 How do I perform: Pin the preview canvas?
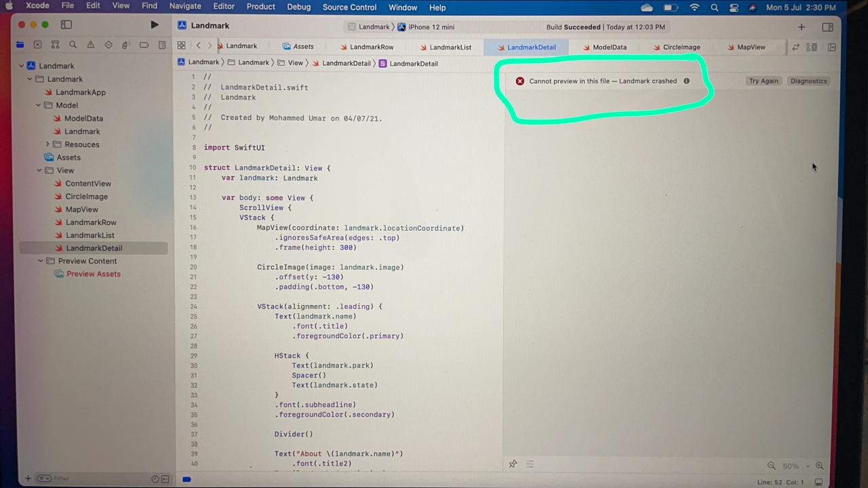[x=513, y=464]
